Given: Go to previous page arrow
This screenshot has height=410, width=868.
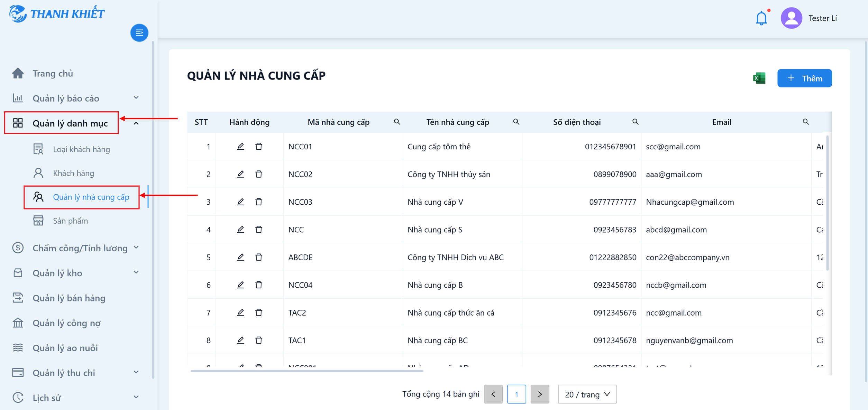Looking at the screenshot, I should [493, 394].
